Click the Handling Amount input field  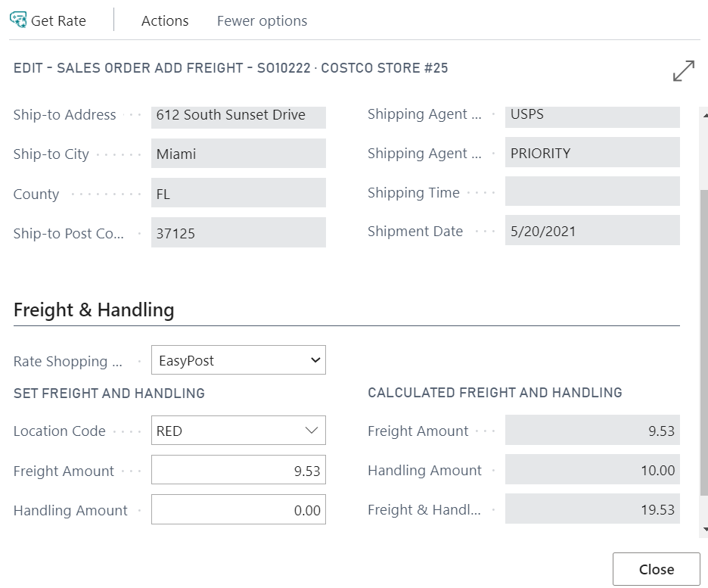(238, 510)
